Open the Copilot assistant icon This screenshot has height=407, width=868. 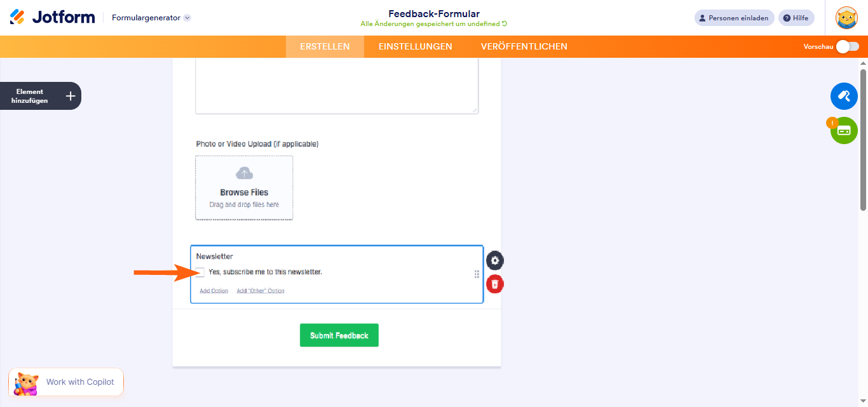(27, 382)
